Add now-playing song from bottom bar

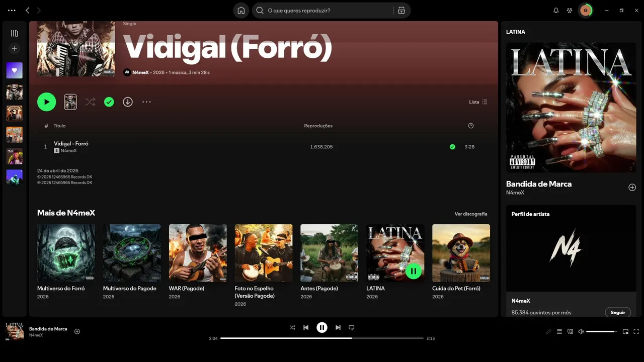(77, 331)
